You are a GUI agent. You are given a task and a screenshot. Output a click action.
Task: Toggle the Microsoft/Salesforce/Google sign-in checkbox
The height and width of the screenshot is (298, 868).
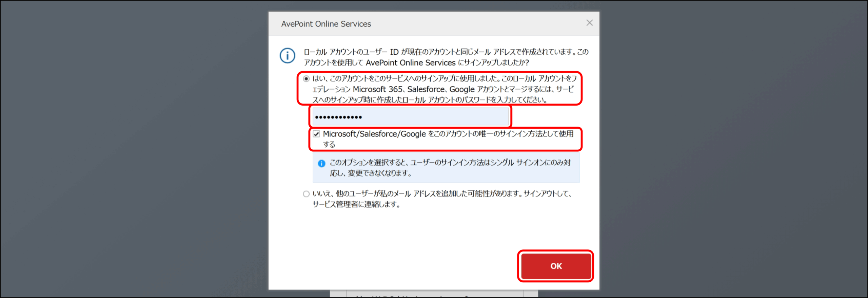point(316,134)
